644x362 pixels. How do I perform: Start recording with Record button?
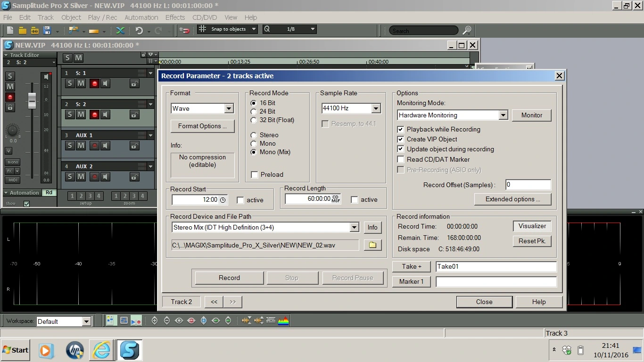tap(229, 278)
